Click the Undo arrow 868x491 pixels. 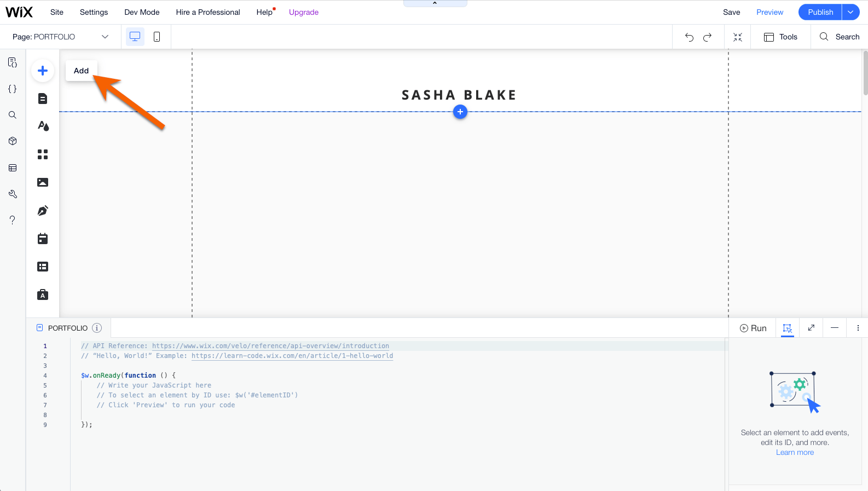(690, 37)
